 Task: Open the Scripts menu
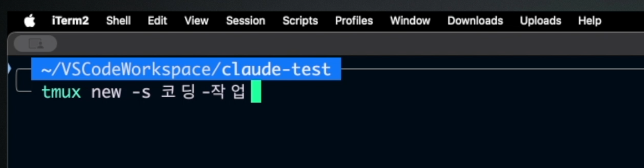pyautogui.click(x=300, y=21)
